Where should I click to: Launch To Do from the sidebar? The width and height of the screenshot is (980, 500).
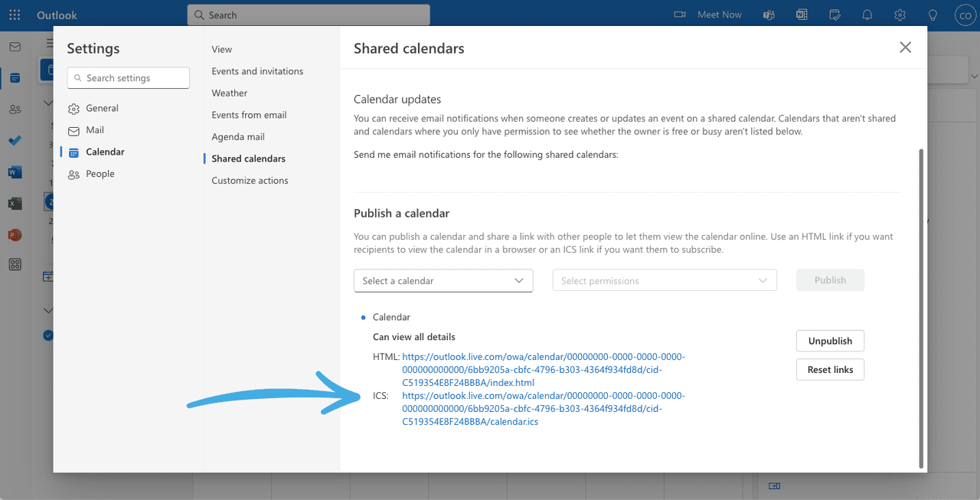pos(14,140)
